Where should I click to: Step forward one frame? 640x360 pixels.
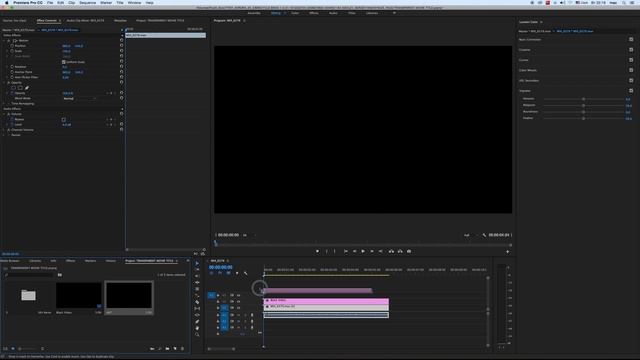pyautogui.click(x=372, y=251)
